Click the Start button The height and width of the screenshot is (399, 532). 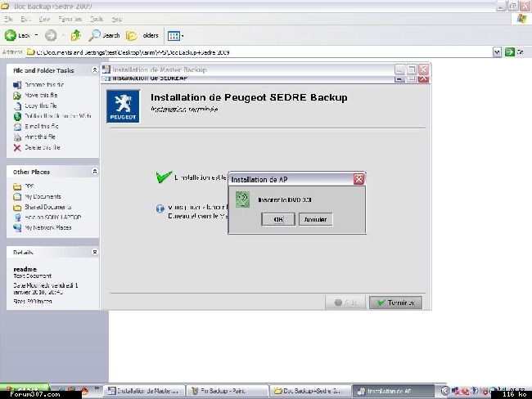click(x=25, y=389)
